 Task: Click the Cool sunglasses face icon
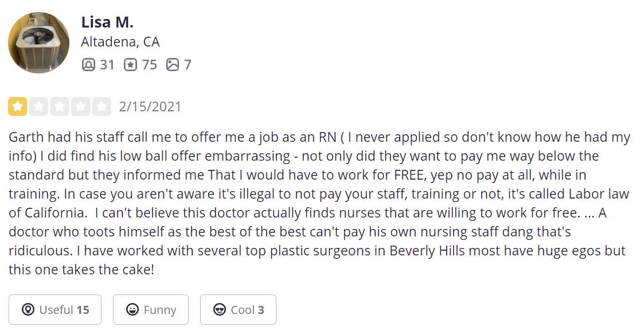click(220, 309)
